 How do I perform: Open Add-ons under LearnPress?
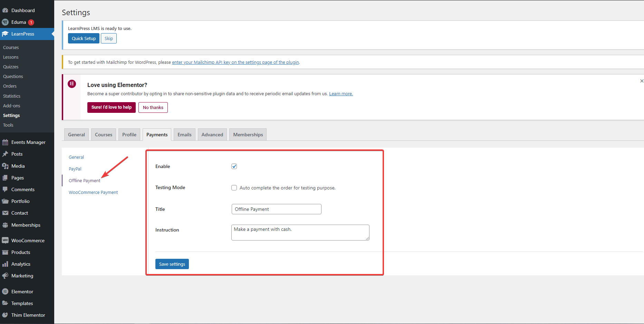click(12, 106)
